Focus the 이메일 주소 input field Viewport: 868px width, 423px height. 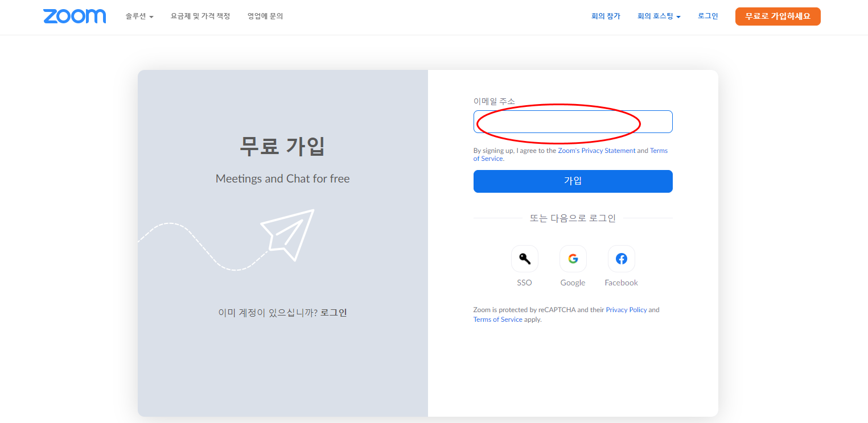573,122
